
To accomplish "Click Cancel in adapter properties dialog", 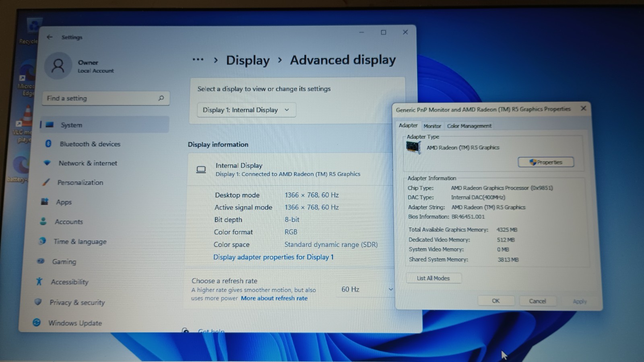I will click(x=537, y=301).
